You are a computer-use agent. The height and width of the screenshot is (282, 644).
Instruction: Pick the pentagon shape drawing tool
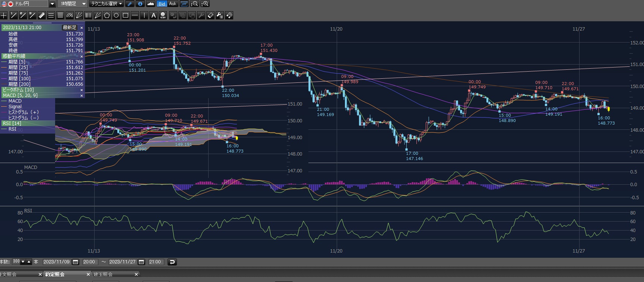pyautogui.click(x=107, y=15)
